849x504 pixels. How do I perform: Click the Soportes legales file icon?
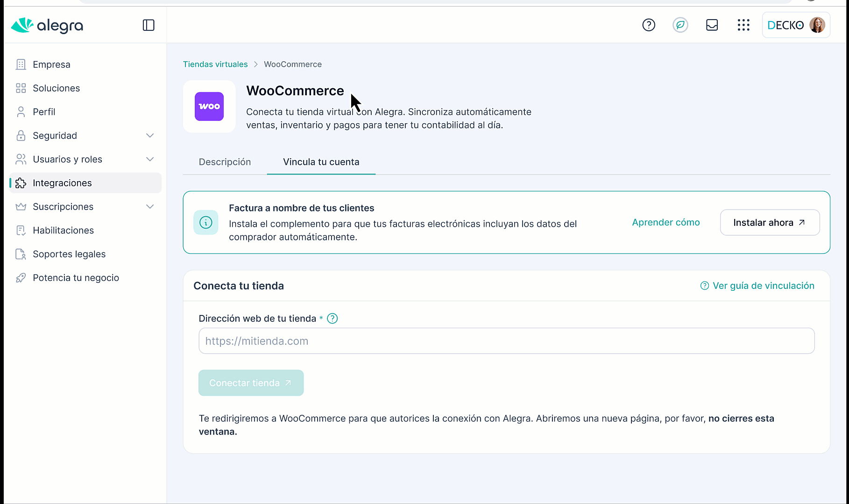tap(21, 254)
